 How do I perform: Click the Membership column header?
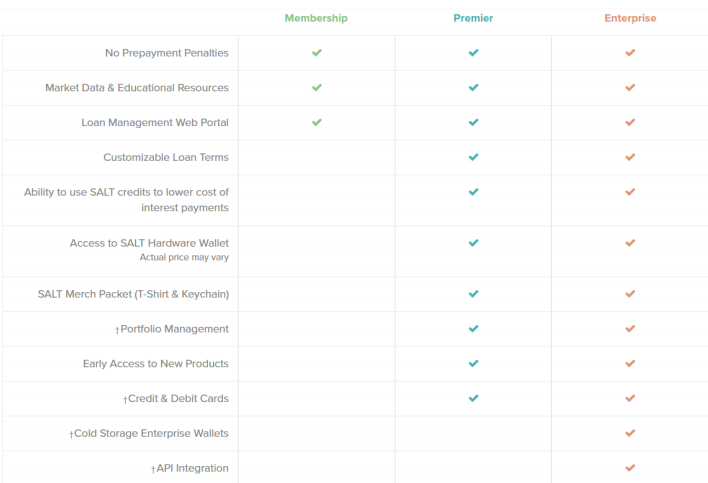tap(316, 18)
